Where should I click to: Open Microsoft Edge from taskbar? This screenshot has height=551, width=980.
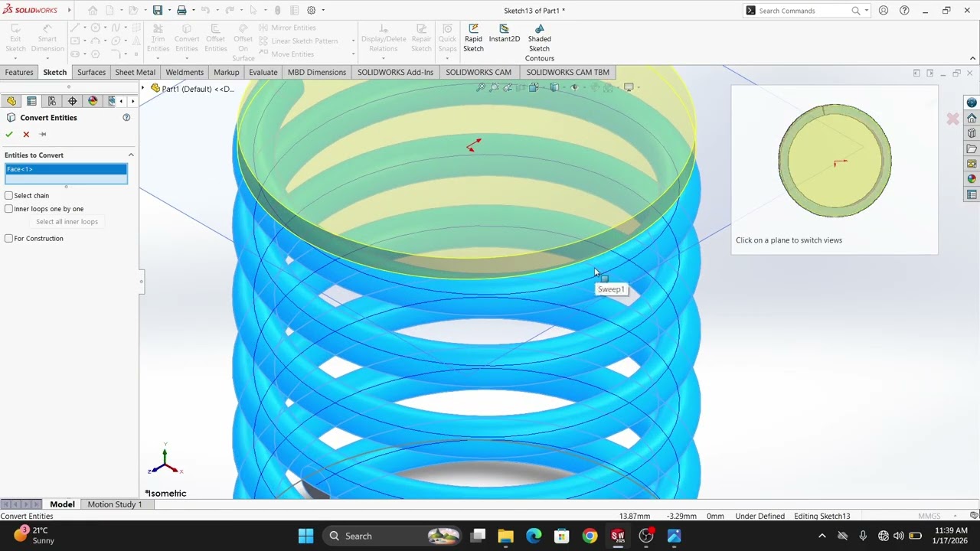coord(534,536)
